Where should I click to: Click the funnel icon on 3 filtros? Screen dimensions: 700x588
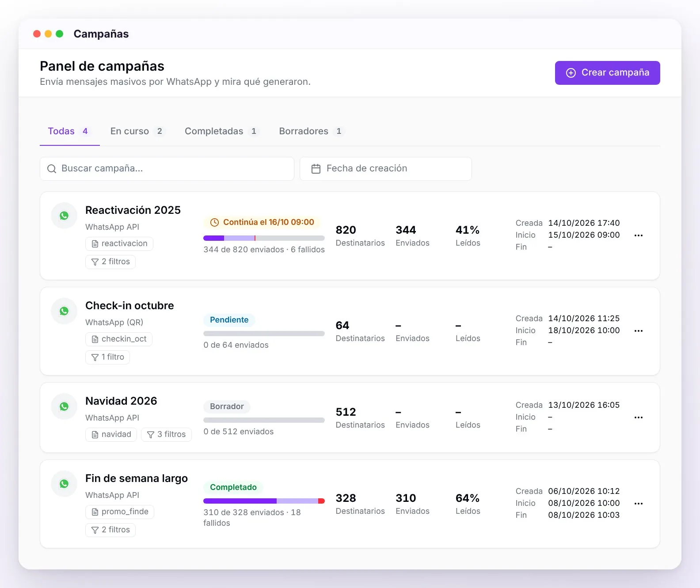click(x=151, y=435)
